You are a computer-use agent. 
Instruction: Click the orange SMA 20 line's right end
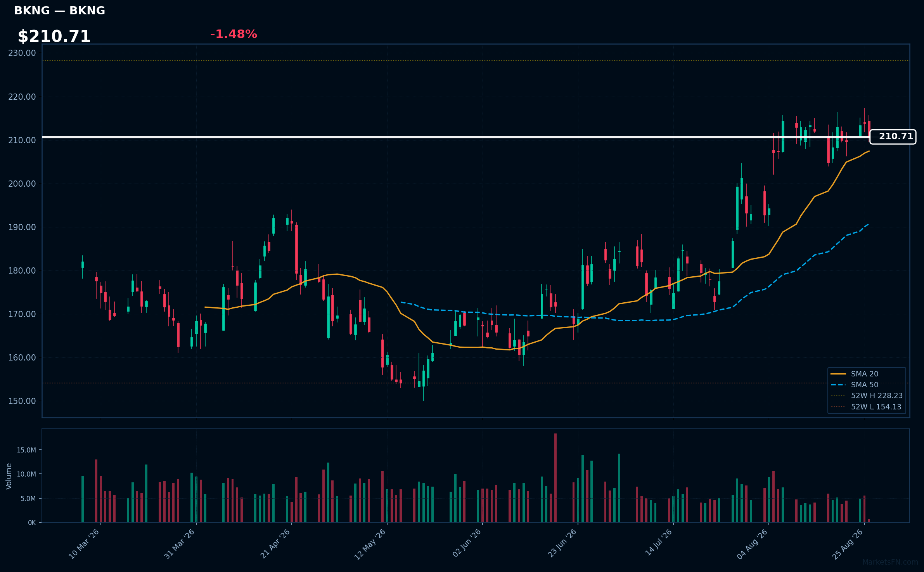tap(869, 151)
